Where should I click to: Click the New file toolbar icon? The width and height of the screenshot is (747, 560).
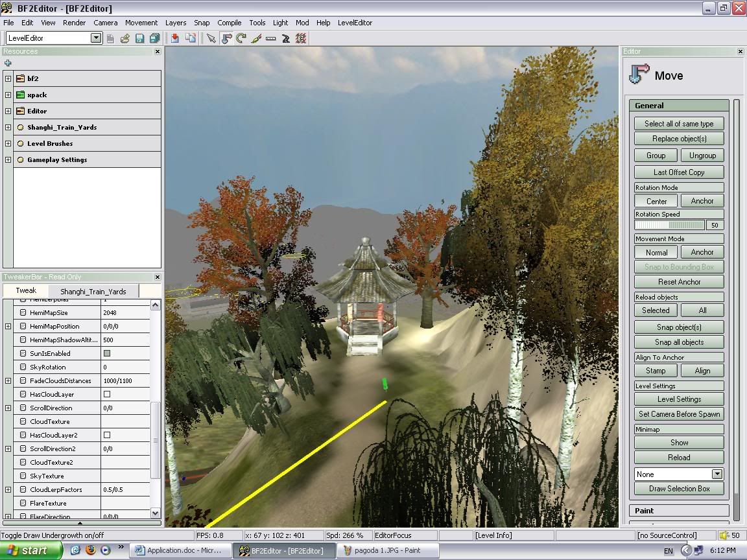pos(110,39)
